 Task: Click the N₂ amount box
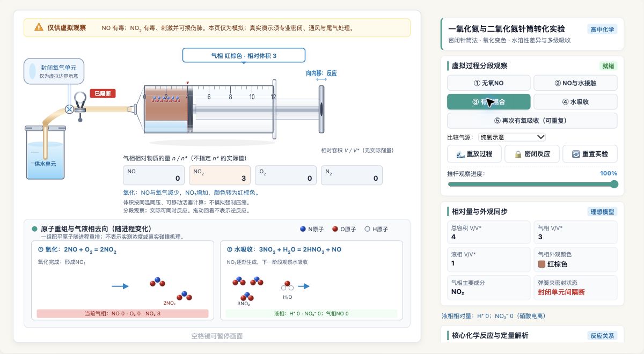click(352, 175)
